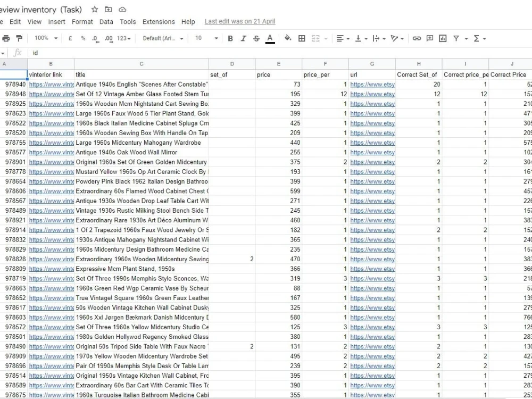This screenshot has width=532, height=399.
Task: Toggle bold formatting
Action: click(230, 38)
